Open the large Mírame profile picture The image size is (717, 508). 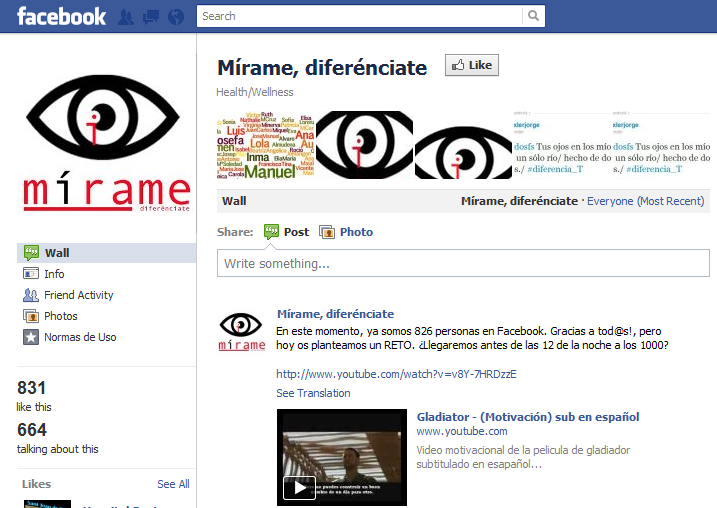click(x=105, y=144)
